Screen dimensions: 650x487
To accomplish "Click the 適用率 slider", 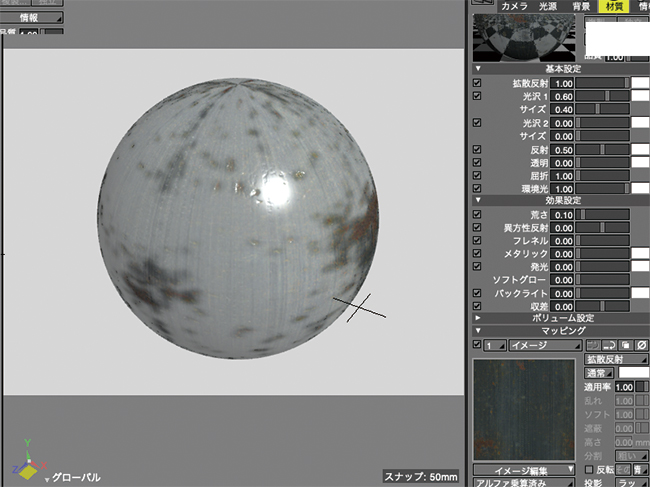I will tap(643, 387).
